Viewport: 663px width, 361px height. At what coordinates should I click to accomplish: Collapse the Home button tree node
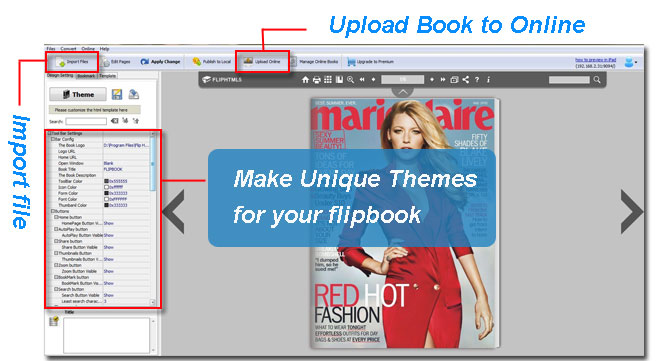(x=56, y=217)
